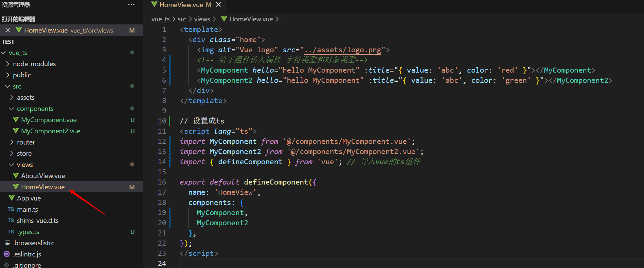The height and width of the screenshot is (268, 644).
Task: Click the 'HomeView' name string on line 17
Action: pos(235,192)
